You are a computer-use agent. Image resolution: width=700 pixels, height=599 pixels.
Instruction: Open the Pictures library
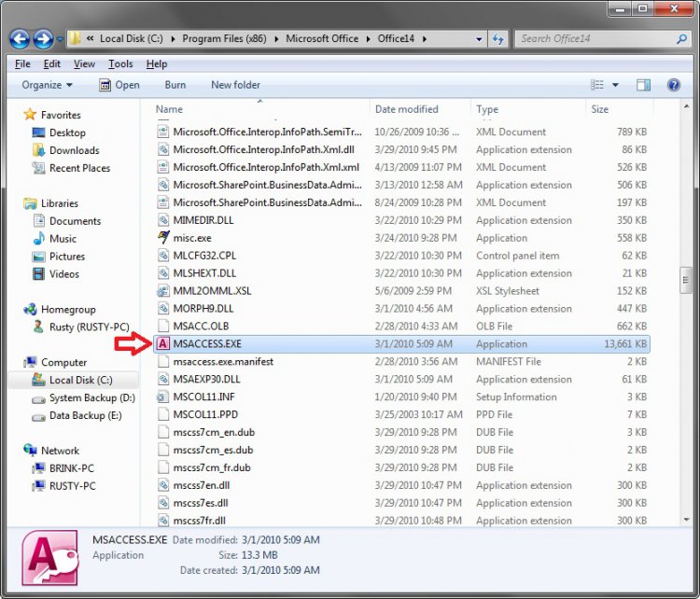tap(67, 257)
